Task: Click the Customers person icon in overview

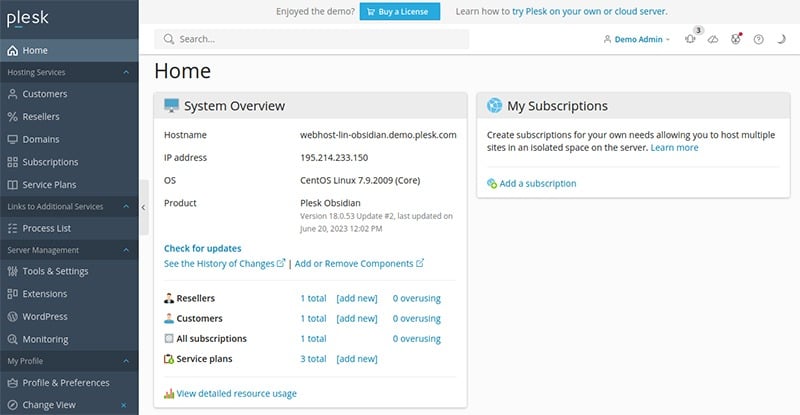Action: [x=169, y=319]
